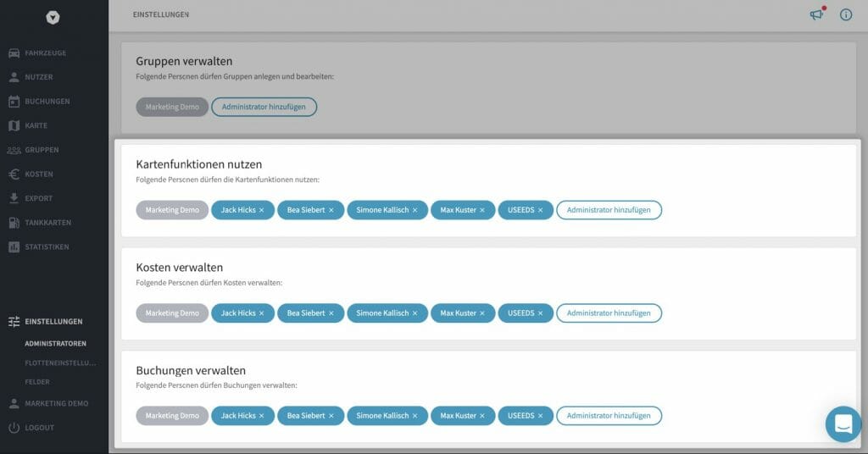868x454 pixels.
Task: Remove Bea Siebert from Kosten verwalten
Action: click(331, 313)
